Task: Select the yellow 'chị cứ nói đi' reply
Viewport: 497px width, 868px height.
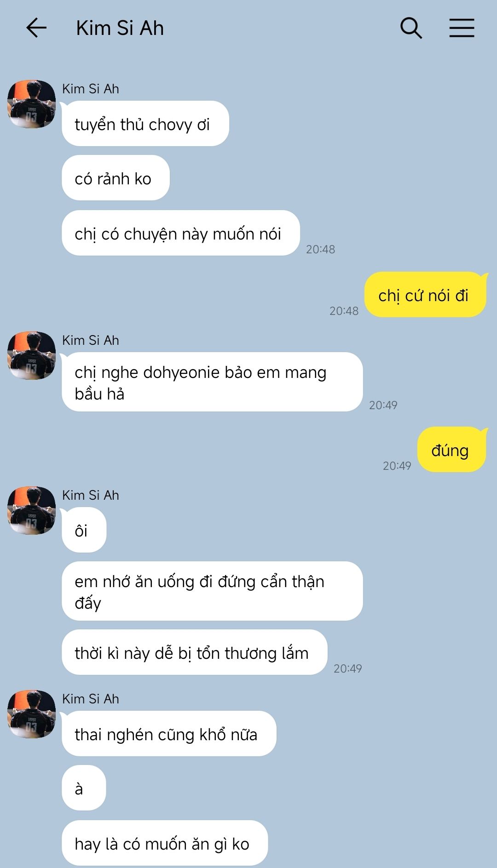Action: pyautogui.click(x=426, y=295)
